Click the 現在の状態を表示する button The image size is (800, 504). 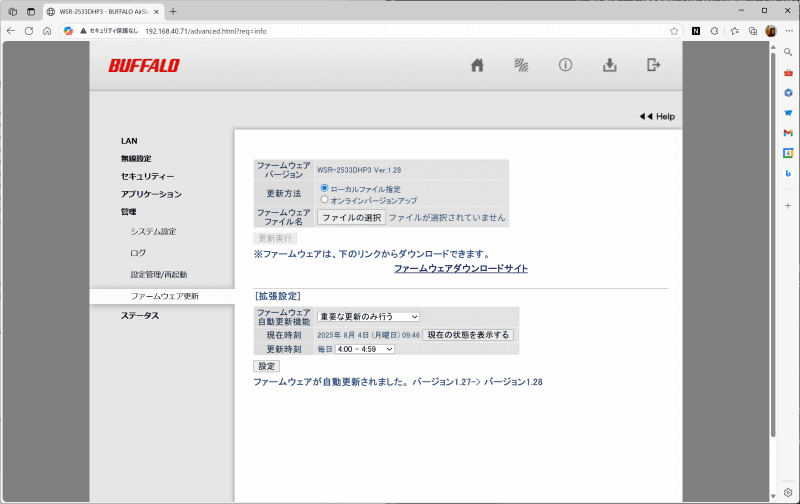[468, 335]
